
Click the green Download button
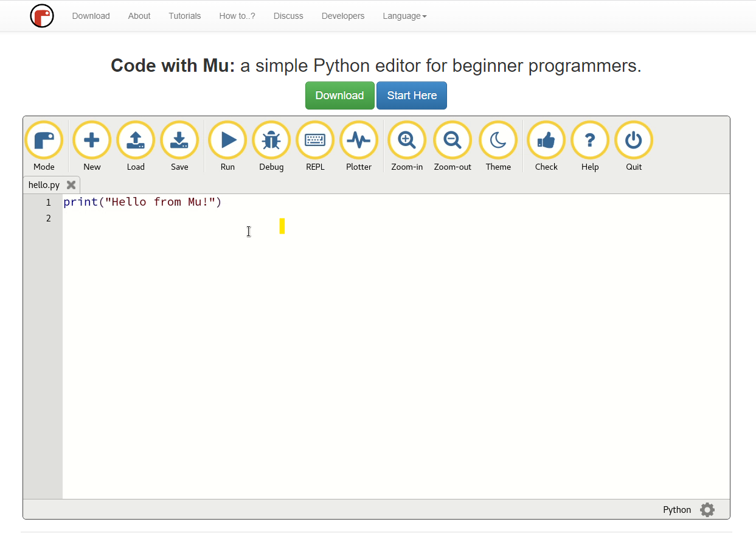(x=339, y=96)
